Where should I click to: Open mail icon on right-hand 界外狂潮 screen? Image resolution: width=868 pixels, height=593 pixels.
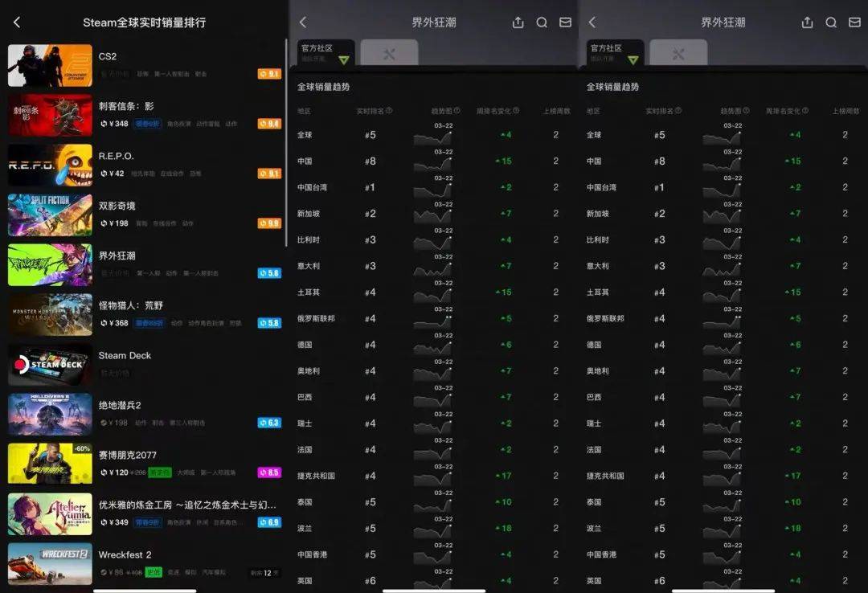(x=854, y=22)
